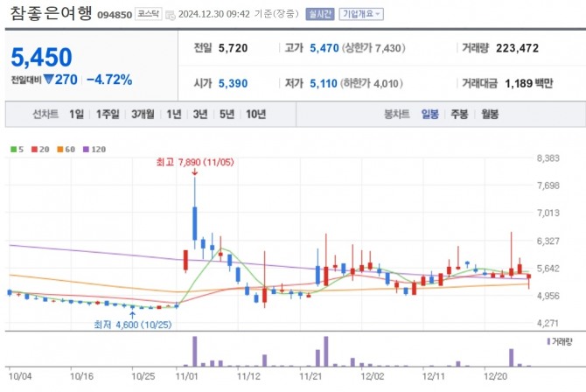Click the 2024.12.30 09:42 timestamp
Image resolution: width=586 pixels, height=392 pixels.
(x=214, y=14)
